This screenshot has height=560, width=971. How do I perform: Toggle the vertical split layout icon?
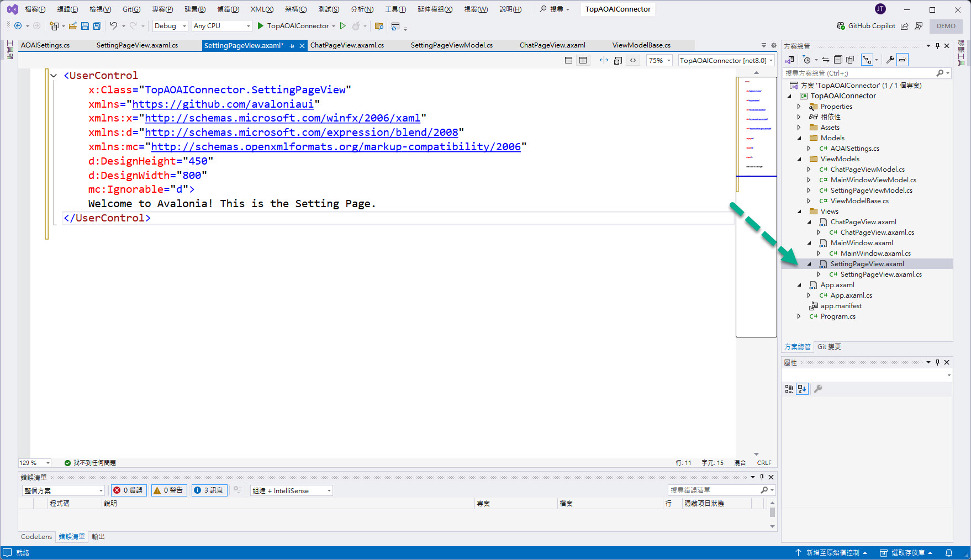tap(583, 60)
